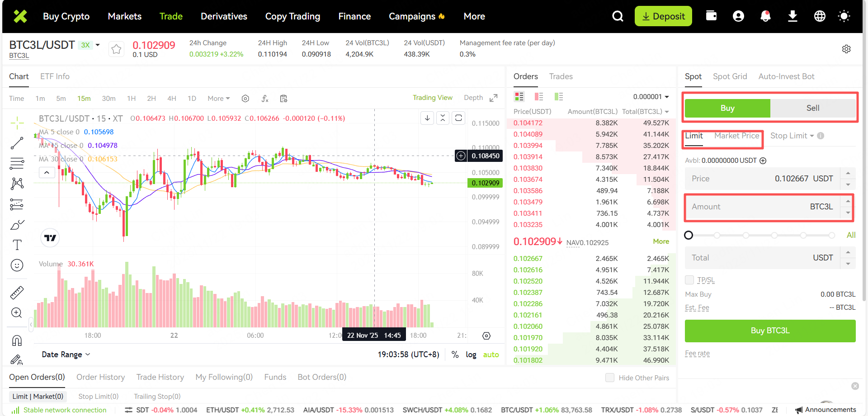Switch theme using the sun icon

844,16
